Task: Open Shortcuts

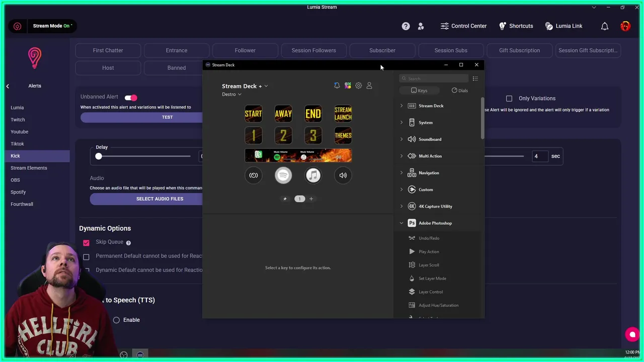Action: (516, 26)
